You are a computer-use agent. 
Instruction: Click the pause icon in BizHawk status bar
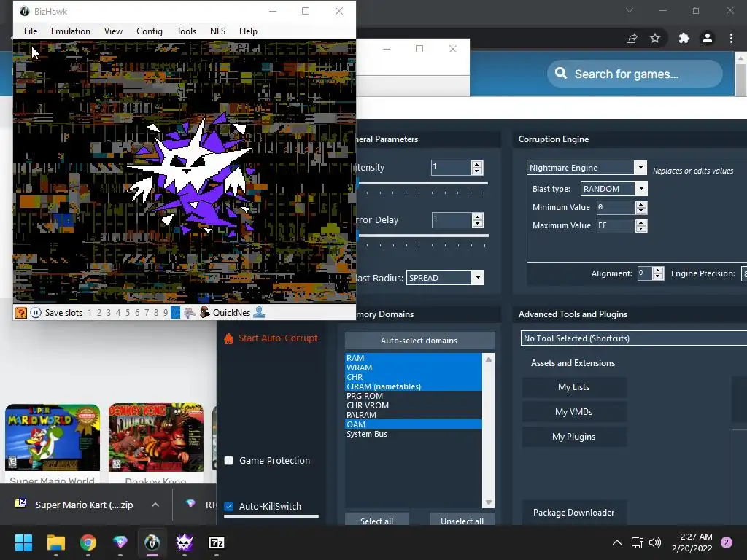click(36, 313)
